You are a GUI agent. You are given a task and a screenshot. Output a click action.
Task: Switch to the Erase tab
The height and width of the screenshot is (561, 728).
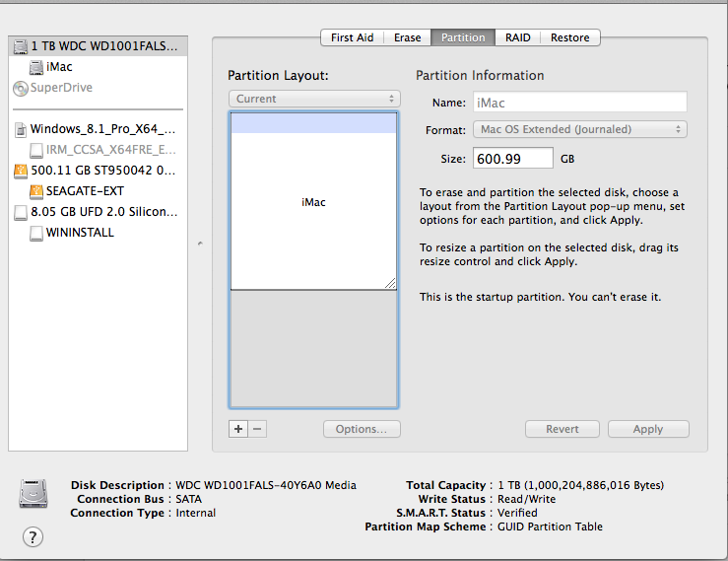coord(407,37)
